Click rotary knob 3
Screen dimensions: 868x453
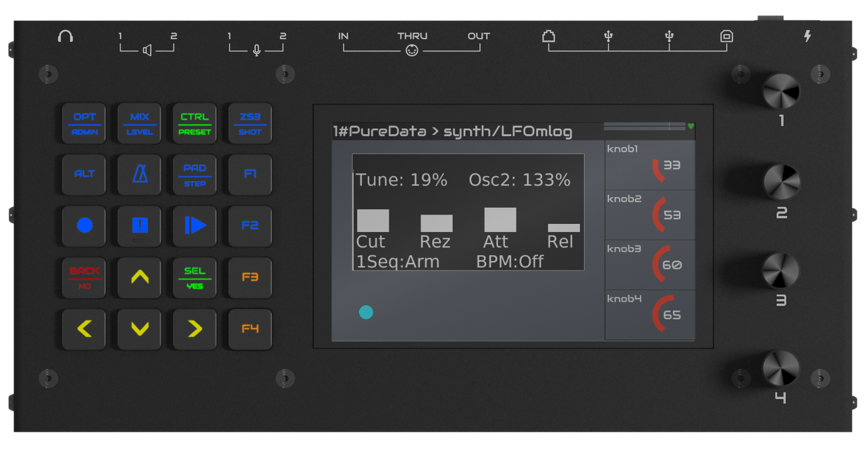pyautogui.click(x=781, y=270)
